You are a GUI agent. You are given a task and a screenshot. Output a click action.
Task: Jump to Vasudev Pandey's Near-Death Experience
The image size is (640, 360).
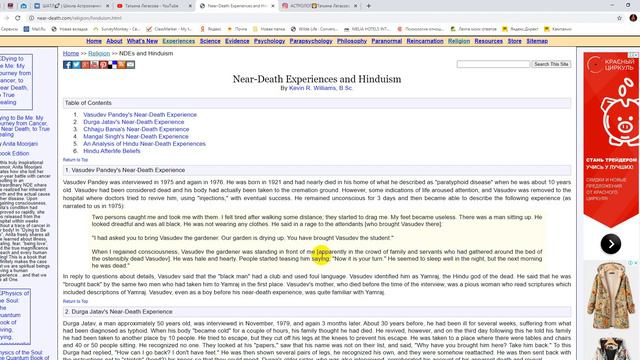click(x=140, y=115)
